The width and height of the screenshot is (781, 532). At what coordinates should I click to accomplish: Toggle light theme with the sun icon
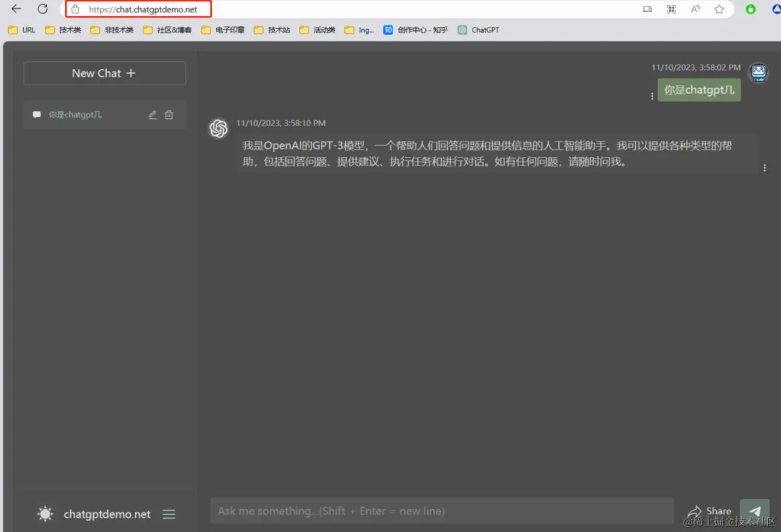(45, 514)
